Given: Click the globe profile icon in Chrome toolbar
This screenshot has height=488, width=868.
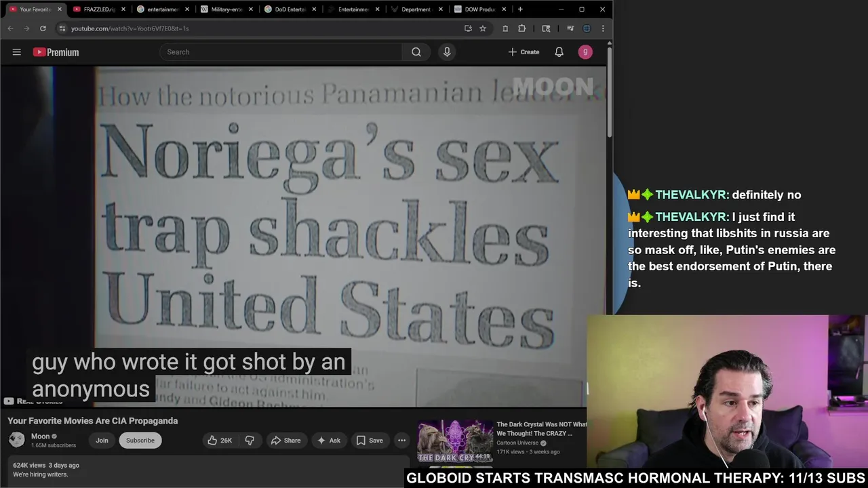Looking at the screenshot, I should click(x=587, y=28).
